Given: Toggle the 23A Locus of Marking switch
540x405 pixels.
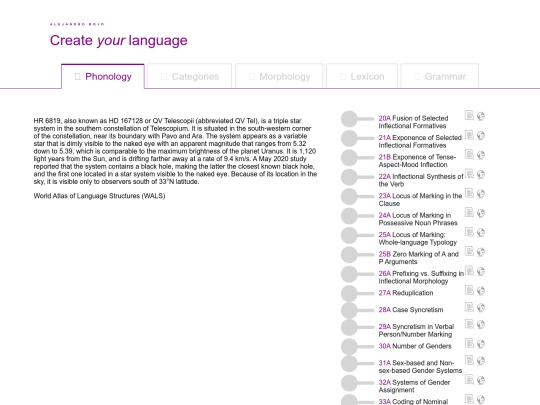Looking at the screenshot, I should [x=357, y=196].
